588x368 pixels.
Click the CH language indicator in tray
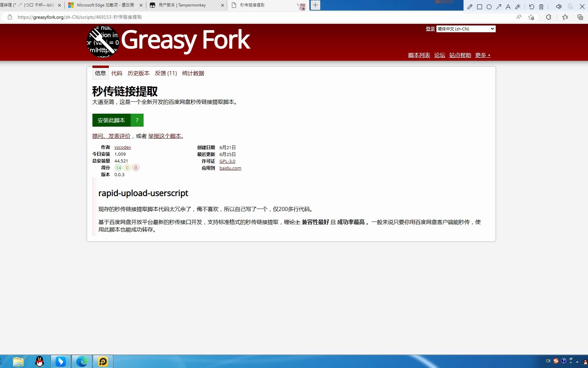click(x=548, y=361)
